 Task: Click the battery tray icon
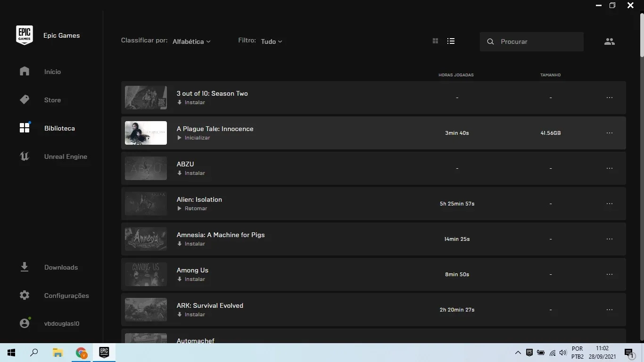(x=541, y=353)
